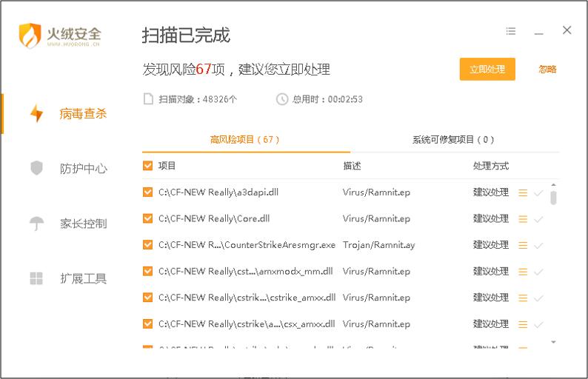The image size is (588, 379).
Task: Open details icon for cstrike_amxx.dll row
Action: click(523, 298)
